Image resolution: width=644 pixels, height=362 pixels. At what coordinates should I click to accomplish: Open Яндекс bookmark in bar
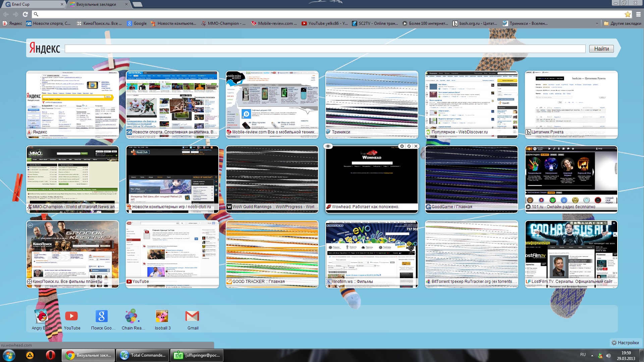pyautogui.click(x=12, y=23)
